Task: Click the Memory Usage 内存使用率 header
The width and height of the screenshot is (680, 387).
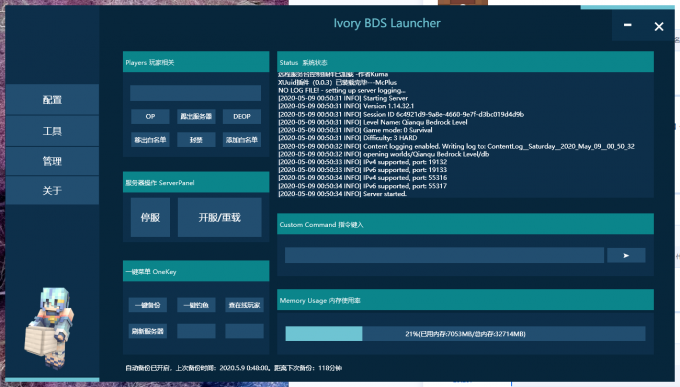Action: pyautogui.click(x=465, y=300)
